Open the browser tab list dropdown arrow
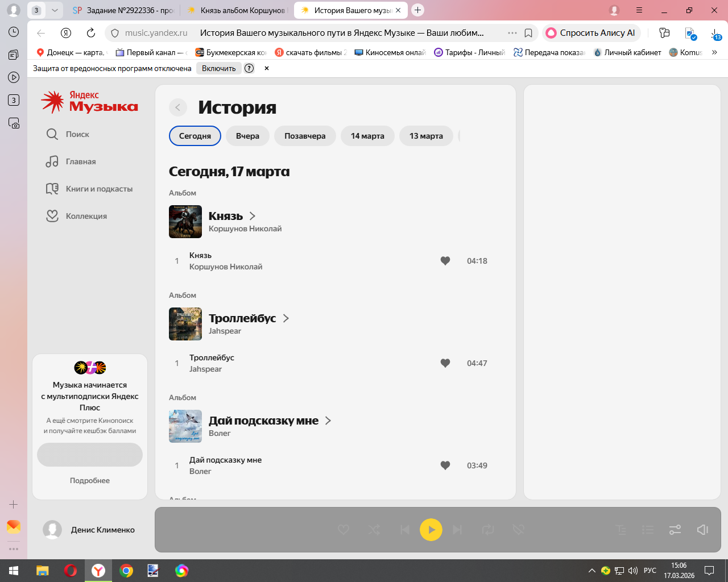This screenshot has width=728, height=582. [x=55, y=10]
